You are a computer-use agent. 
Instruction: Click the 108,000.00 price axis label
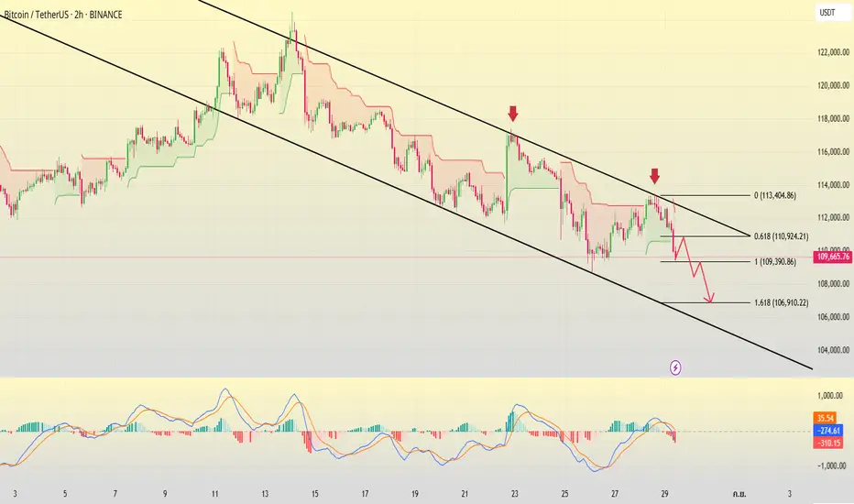click(833, 284)
